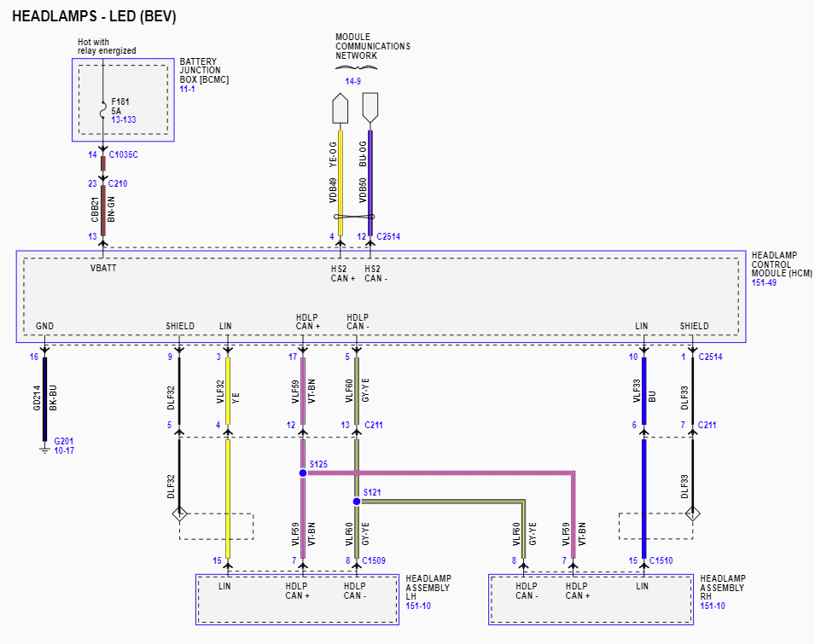The height and width of the screenshot is (644, 815).
Task: Open the 14-9 Module Communications Network link
Action: (352, 82)
